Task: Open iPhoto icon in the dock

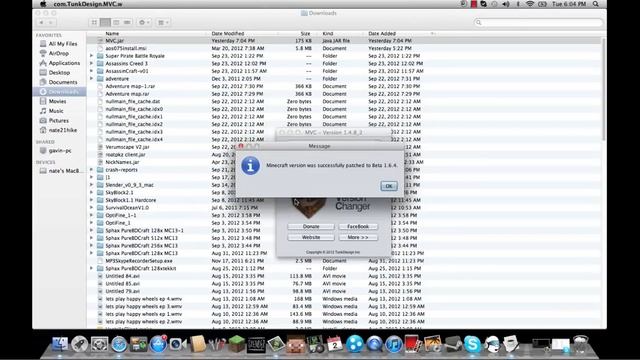Action: click(433, 344)
